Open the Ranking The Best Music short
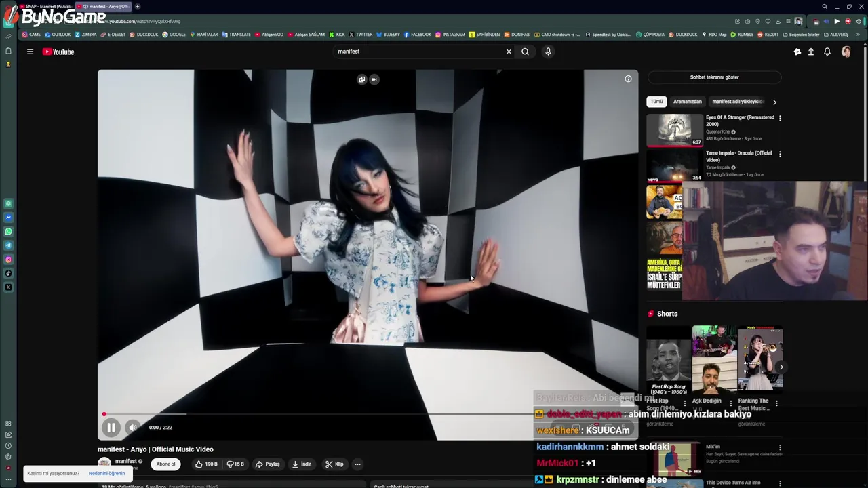Image resolution: width=868 pixels, height=488 pixels. click(760, 361)
